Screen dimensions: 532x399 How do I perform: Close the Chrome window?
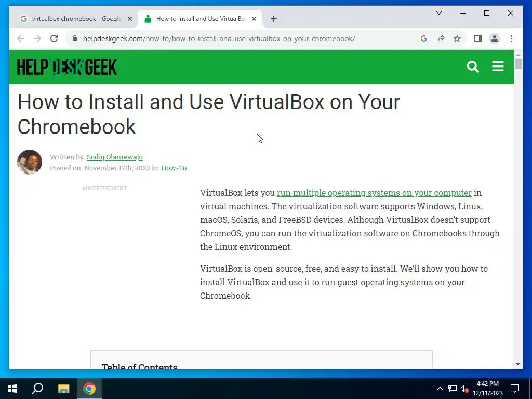510,13
